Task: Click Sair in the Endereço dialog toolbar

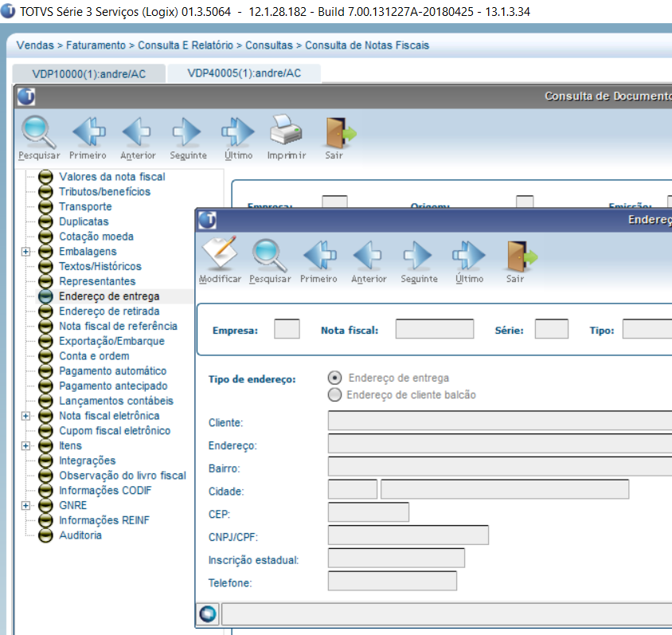Action: pyautogui.click(x=522, y=261)
